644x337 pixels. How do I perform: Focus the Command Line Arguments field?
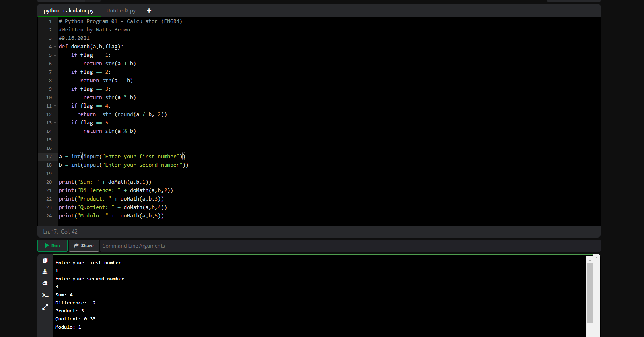tap(350, 246)
